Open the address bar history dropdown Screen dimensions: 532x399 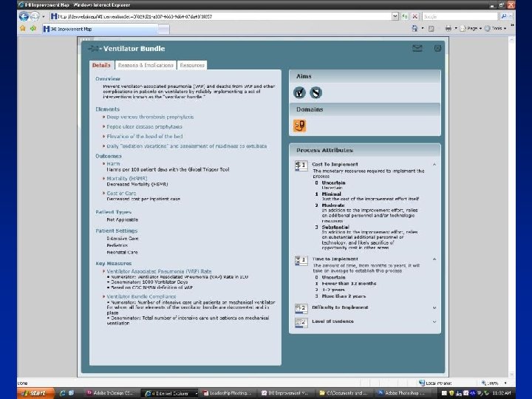coord(395,16)
